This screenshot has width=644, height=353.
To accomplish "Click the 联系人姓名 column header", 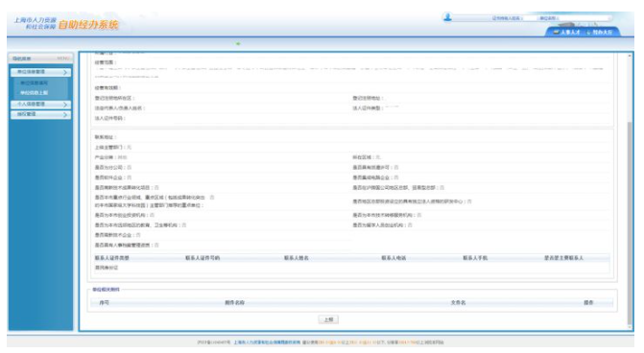I will [x=297, y=258].
